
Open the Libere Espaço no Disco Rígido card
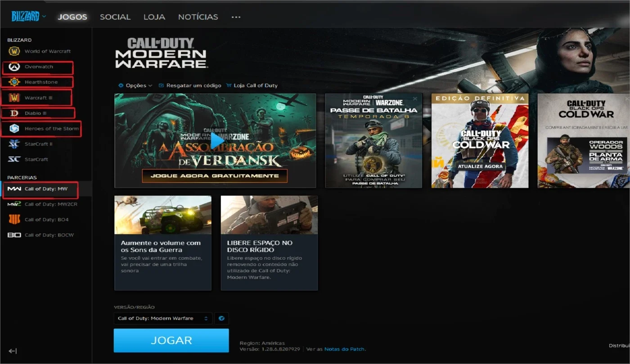[x=269, y=243]
